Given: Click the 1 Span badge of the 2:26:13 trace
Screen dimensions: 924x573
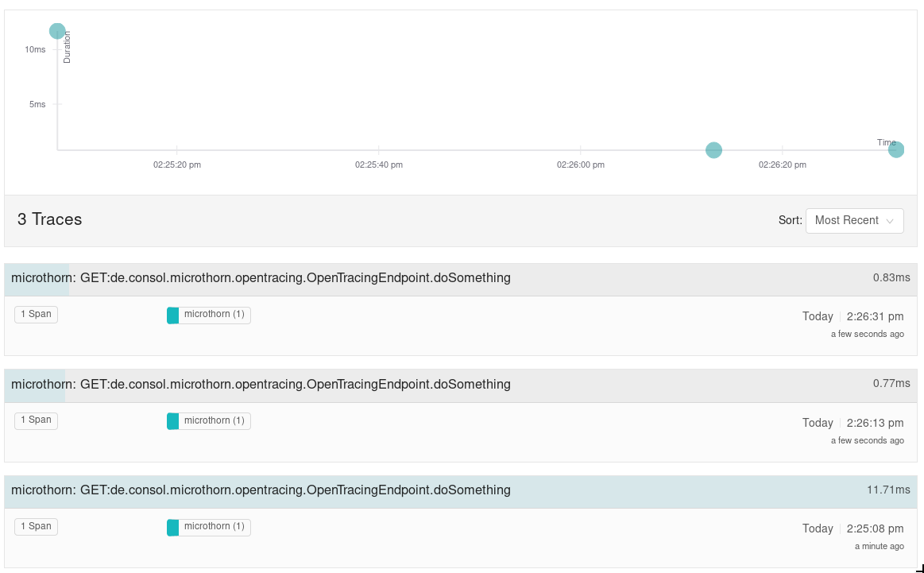Looking at the screenshot, I should (36, 420).
